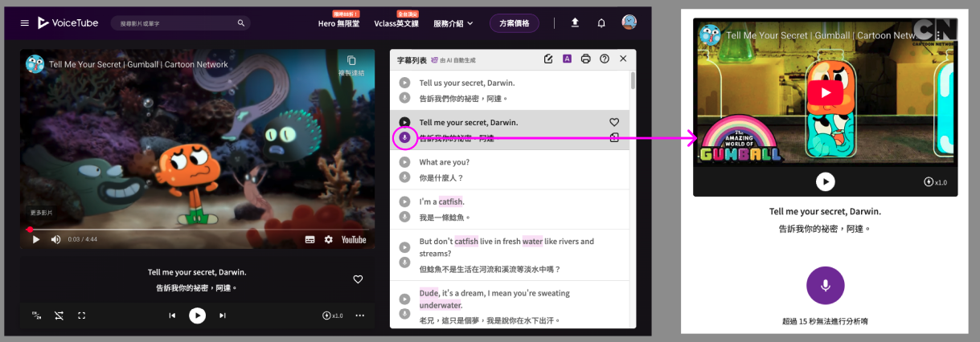Open the three-dots more options menu
The width and height of the screenshot is (980, 342).
pos(359,316)
